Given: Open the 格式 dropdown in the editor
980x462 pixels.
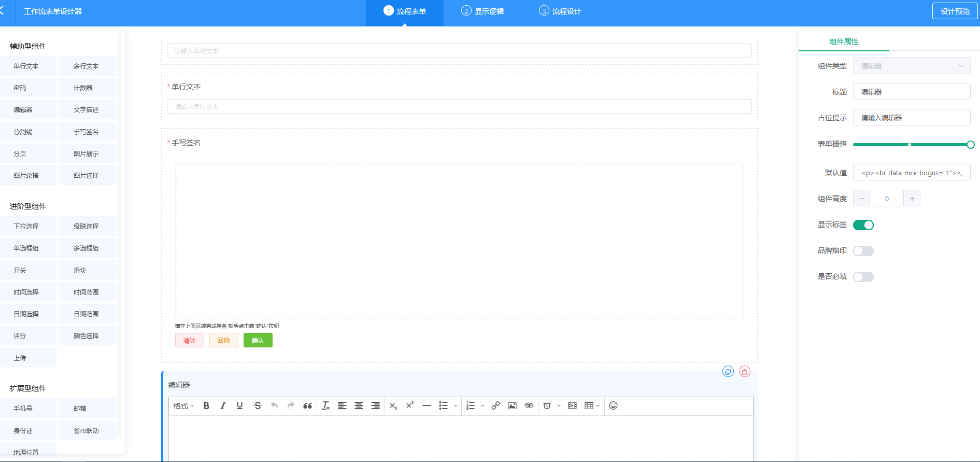Looking at the screenshot, I should tap(183, 406).
